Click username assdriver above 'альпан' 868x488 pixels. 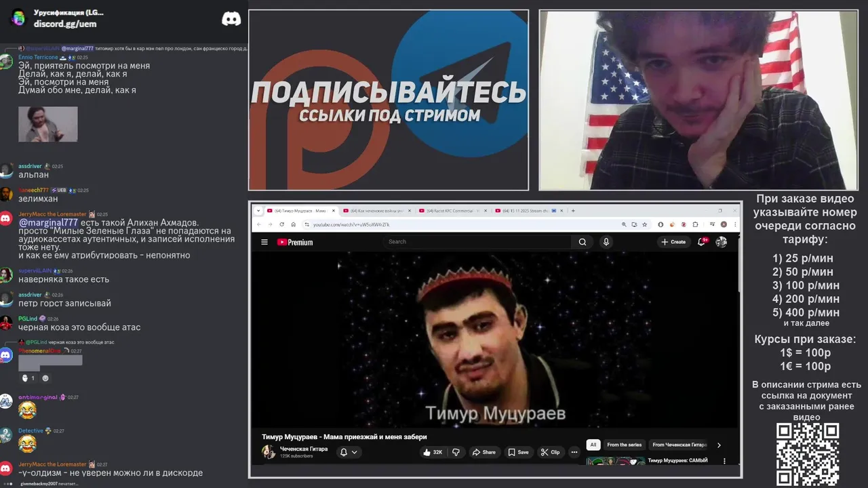coord(30,166)
